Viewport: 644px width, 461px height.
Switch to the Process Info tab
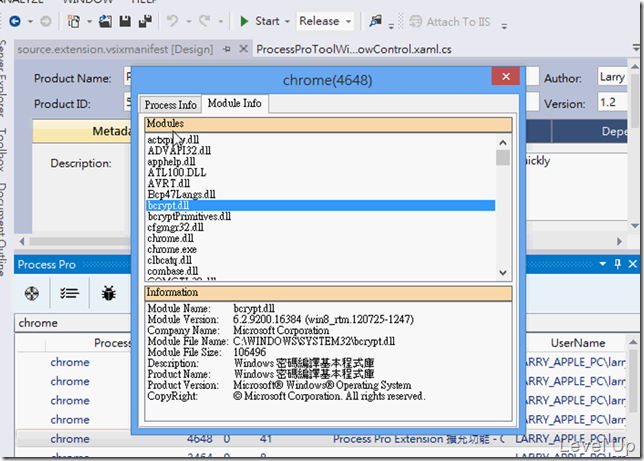[170, 105]
